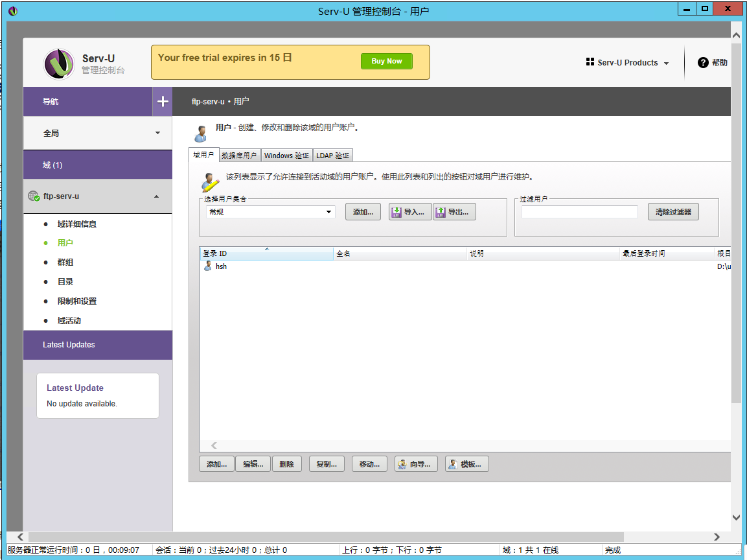Click the user pencil icon in description
747x560 pixels.
click(x=210, y=181)
